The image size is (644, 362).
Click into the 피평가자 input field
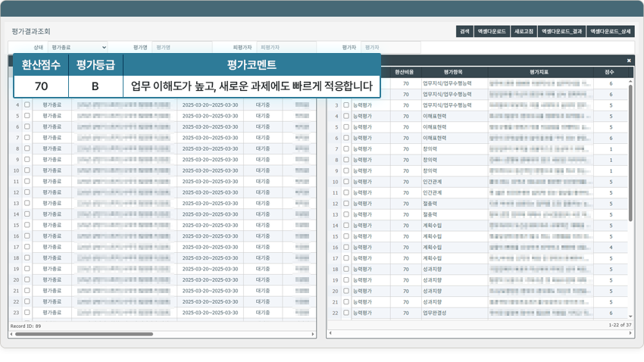tap(286, 47)
